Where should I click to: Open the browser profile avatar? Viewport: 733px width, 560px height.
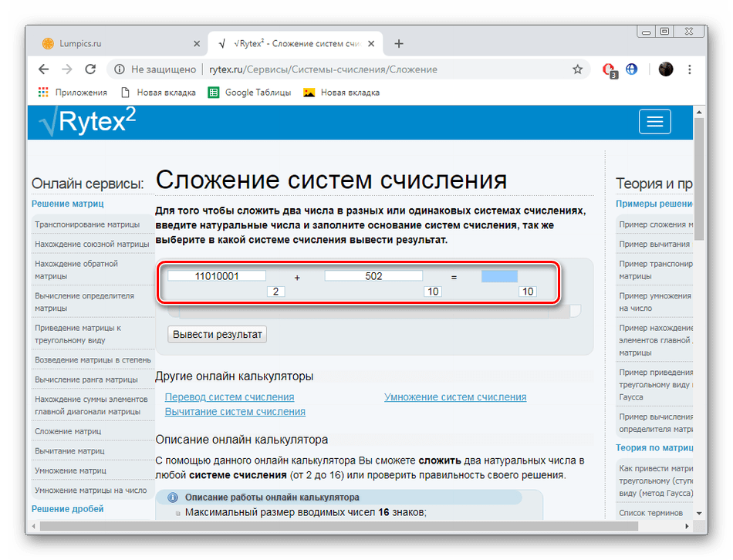pyautogui.click(x=665, y=69)
